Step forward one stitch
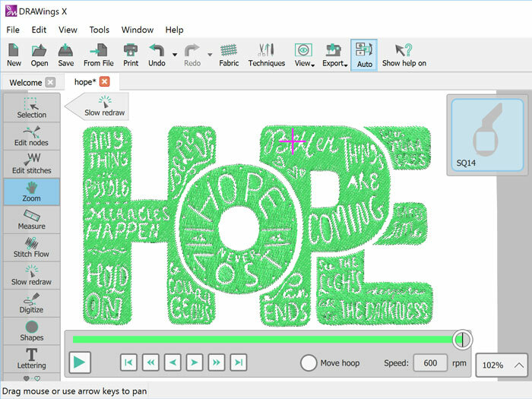532x399 pixels. [195, 363]
